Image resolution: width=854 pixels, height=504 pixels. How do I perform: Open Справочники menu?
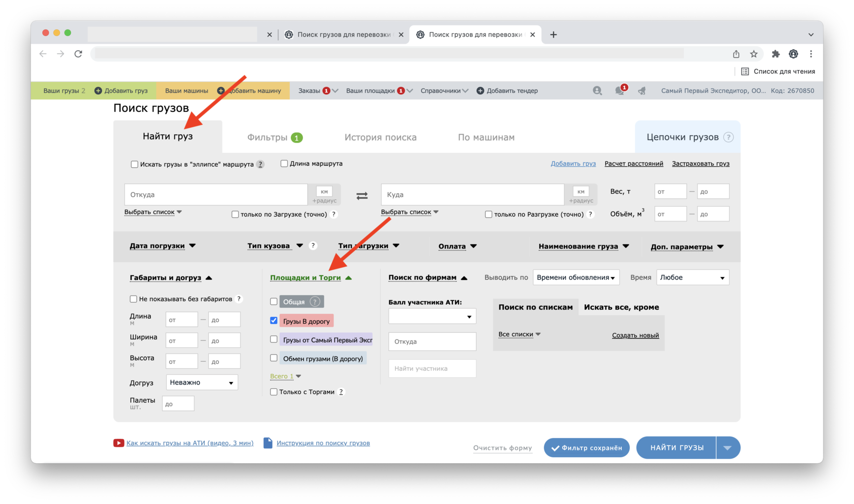[x=444, y=90]
